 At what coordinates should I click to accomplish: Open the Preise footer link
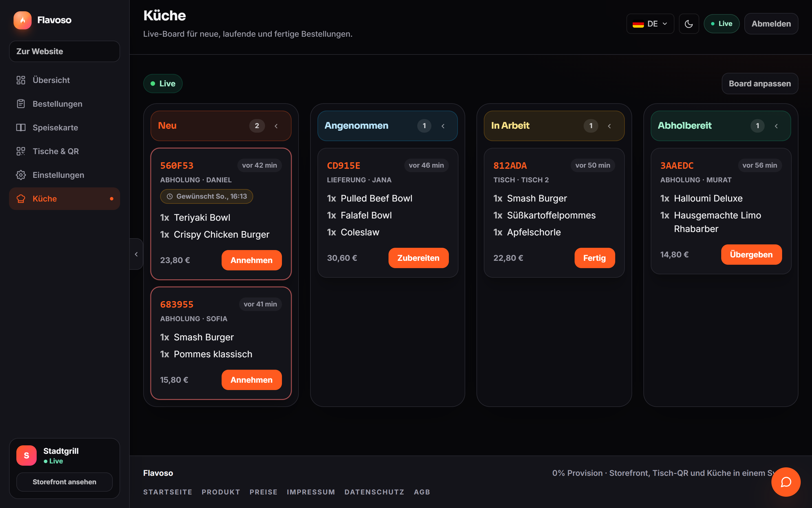point(263,492)
